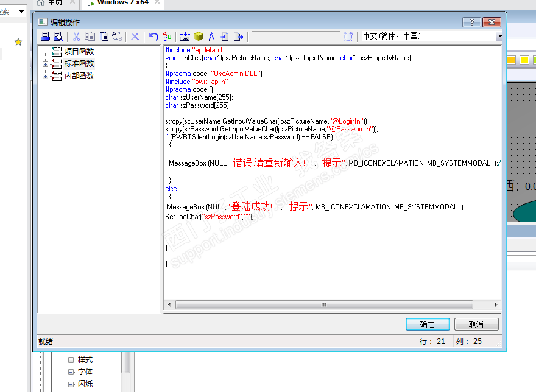Cancel editing with 取消 button

click(476, 324)
